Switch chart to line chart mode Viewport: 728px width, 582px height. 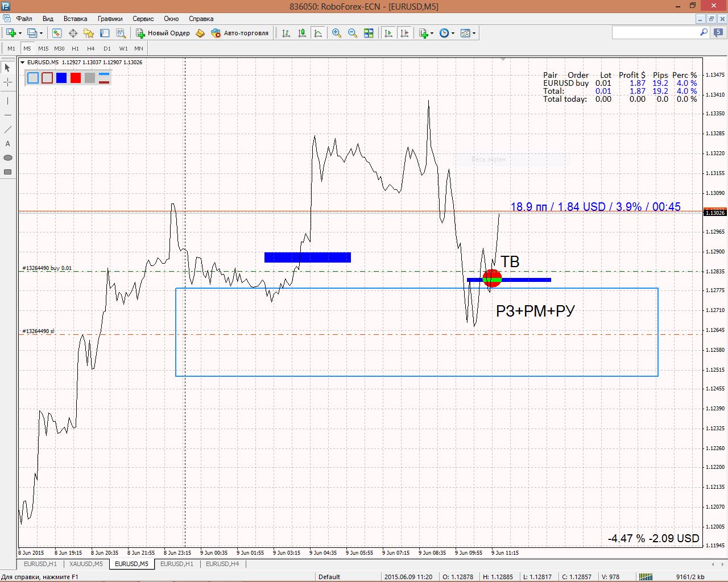coord(318,34)
